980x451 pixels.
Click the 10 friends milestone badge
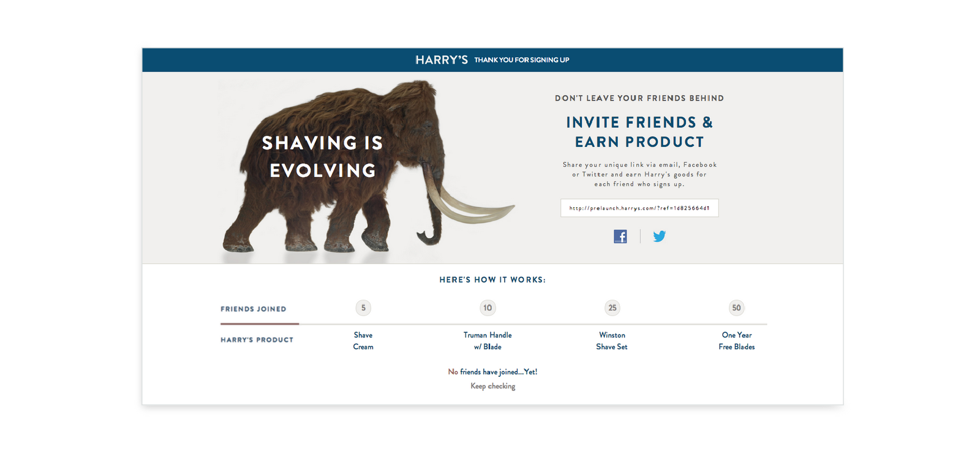click(x=488, y=308)
